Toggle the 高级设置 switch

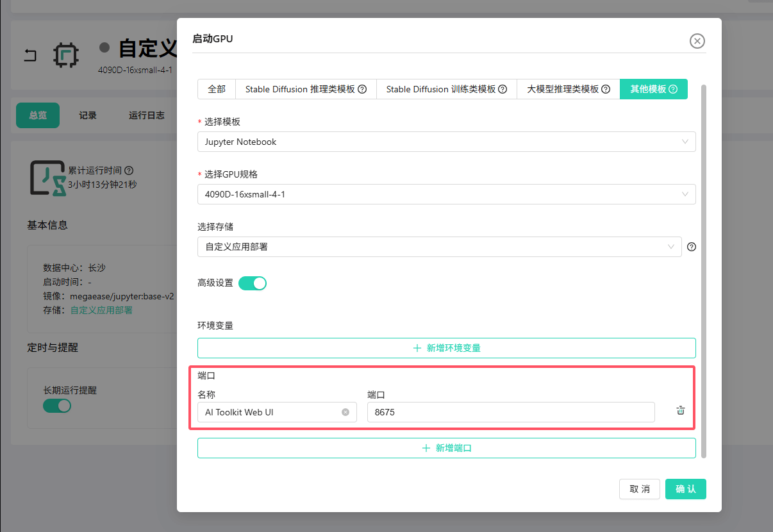(253, 283)
